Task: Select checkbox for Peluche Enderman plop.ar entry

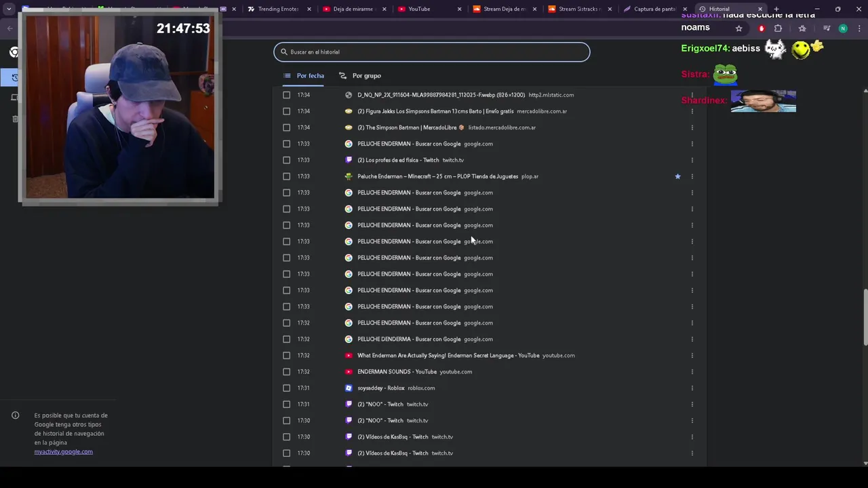Action: tap(286, 176)
